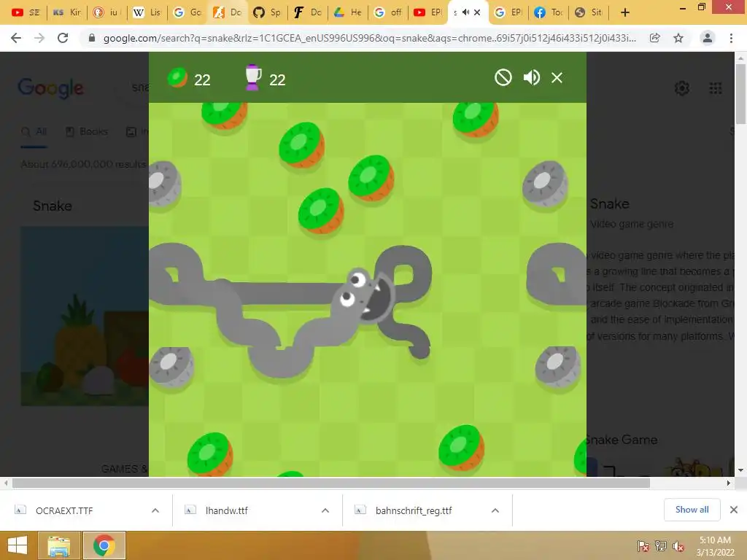The height and width of the screenshot is (560, 747).
Task: Close the snake game overlay
Action: (557, 77)
